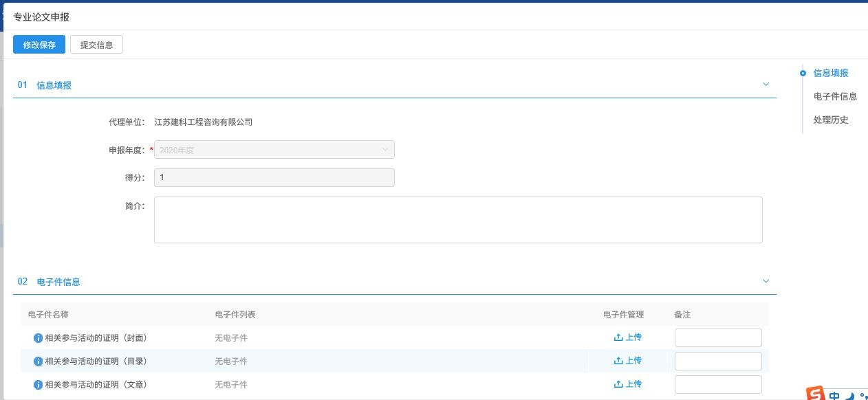This screenshot has width=868, height=400.
Task: Click info icon beside 相关参与活动的证明（文章）
Action: click(x=39, y=385)
